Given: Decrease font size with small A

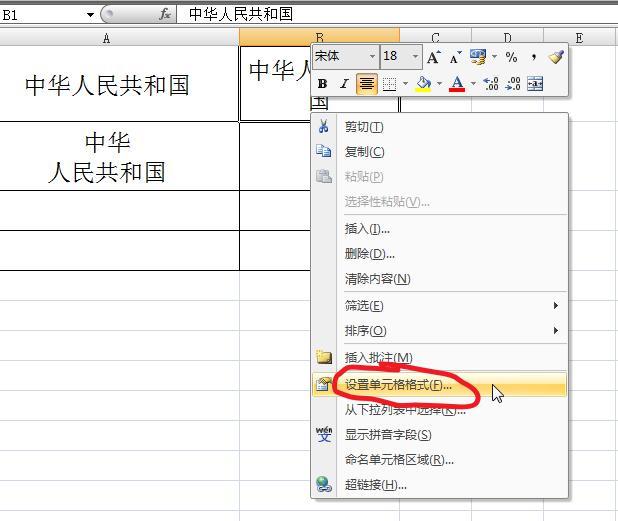Looking at the screenshot, I should (455, 58).
